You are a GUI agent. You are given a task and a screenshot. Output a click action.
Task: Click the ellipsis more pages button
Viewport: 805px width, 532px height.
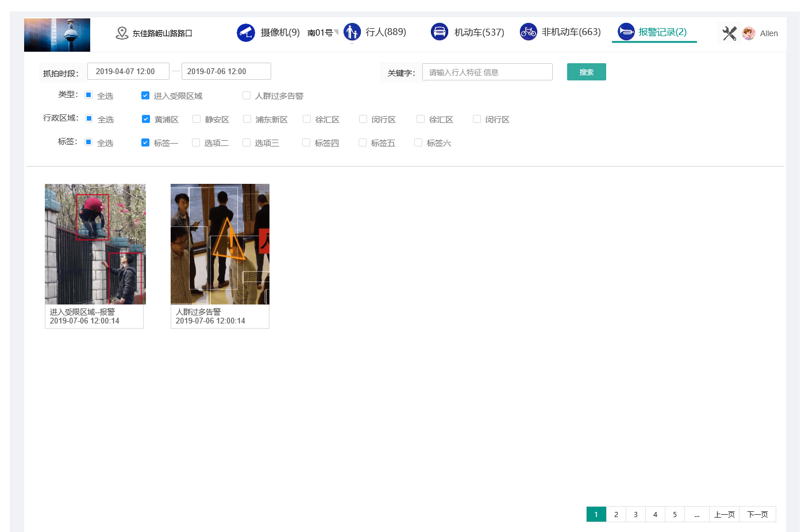tap(697, 514)
